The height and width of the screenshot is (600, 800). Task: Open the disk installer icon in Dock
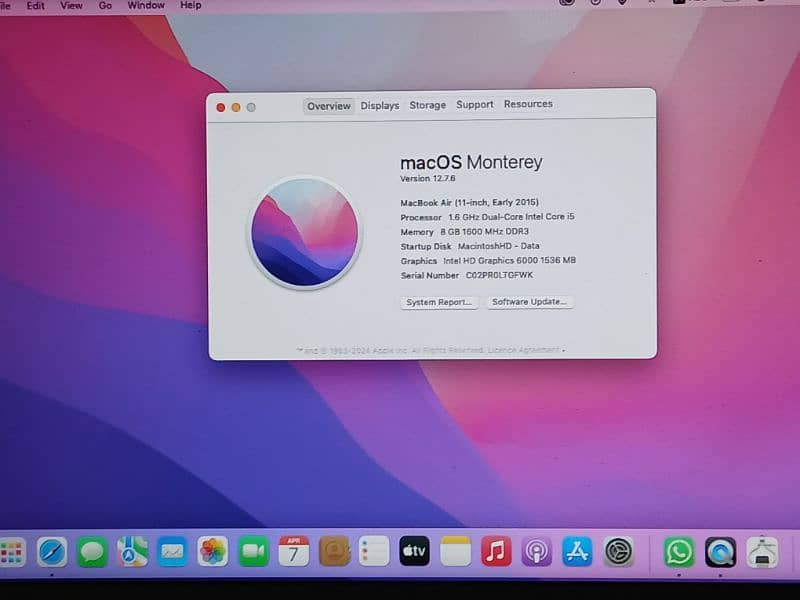tap(762, 552)
